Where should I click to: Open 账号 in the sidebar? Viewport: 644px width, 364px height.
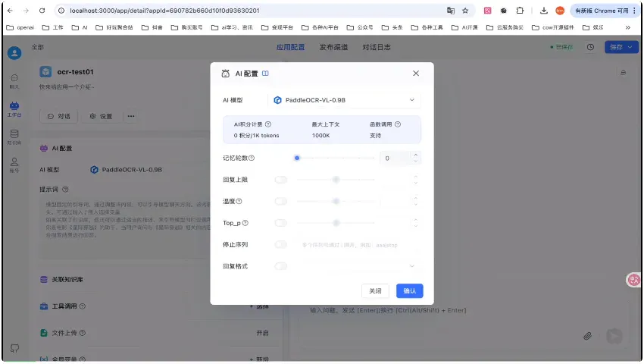[x=14, y=165]
